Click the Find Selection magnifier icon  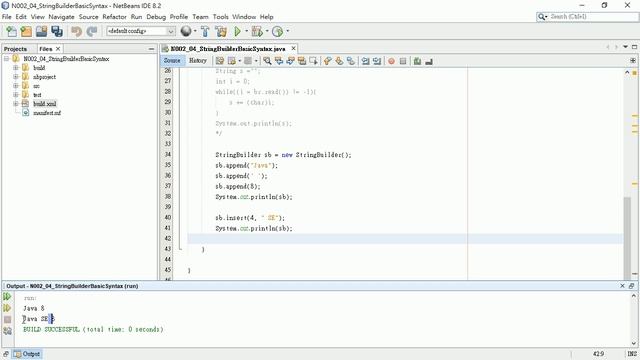coord(267,61)
